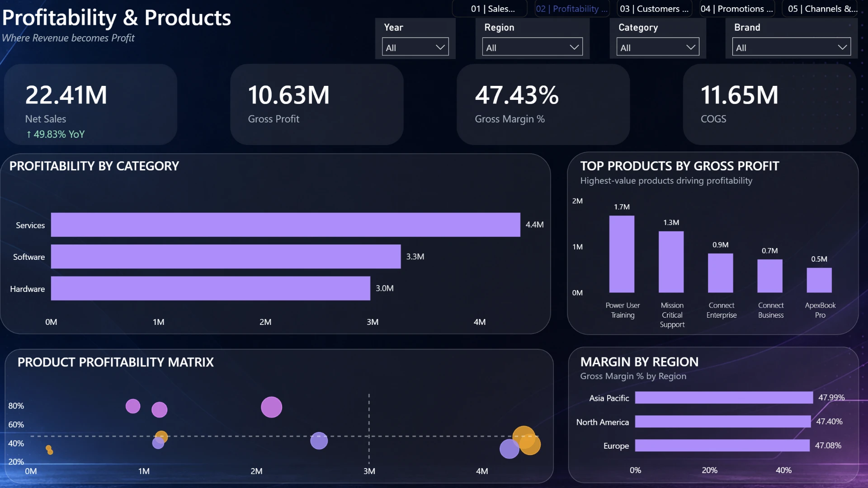Click the Net Sales 22.41M card
The width and height of the screenshot is (868, 488).
pos(90,104)
